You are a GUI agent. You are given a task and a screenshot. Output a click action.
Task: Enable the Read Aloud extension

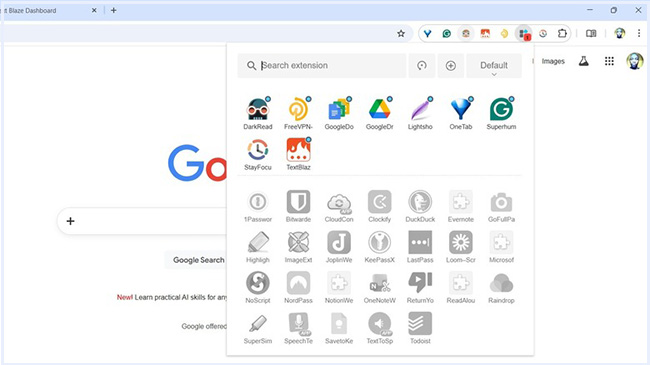click(461, 283)
